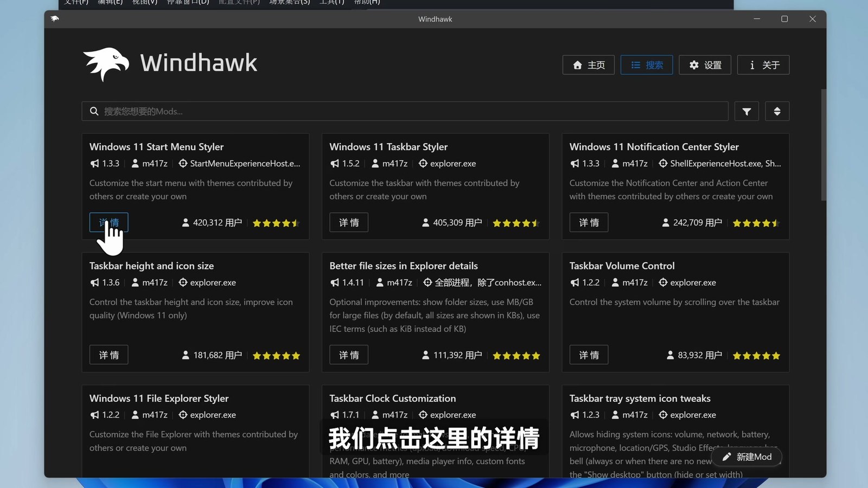The width and height of the screenshot is (868, 488).
Task: Click the Windows 11 Taskbar Styler title
Action: [x=388, y=147]
